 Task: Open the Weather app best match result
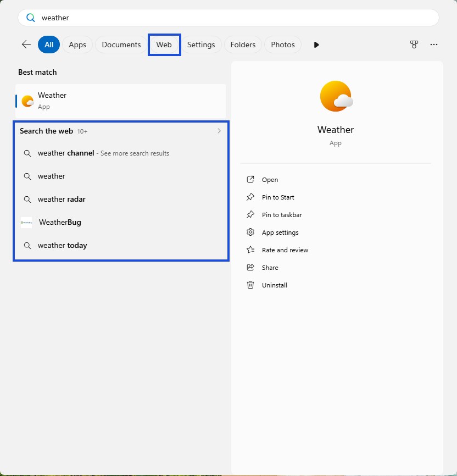tap(120, 101)
